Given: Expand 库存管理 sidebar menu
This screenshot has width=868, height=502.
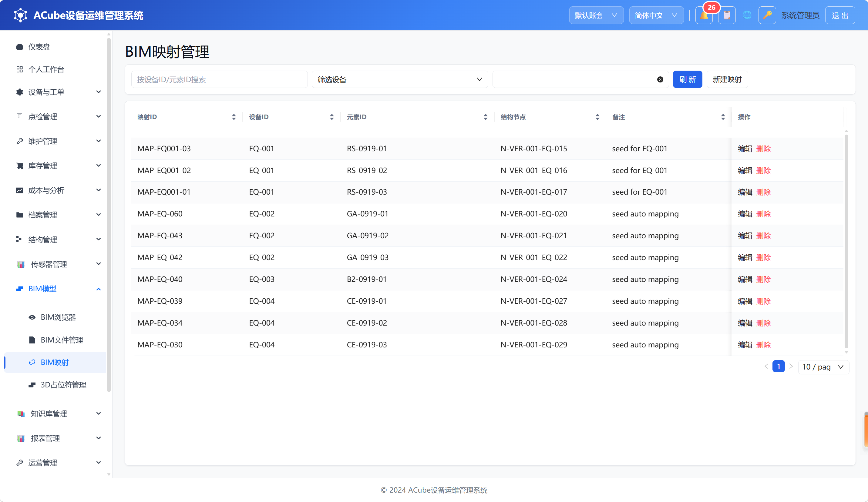Looking at the screenshot, I should (x=55, y=166).
